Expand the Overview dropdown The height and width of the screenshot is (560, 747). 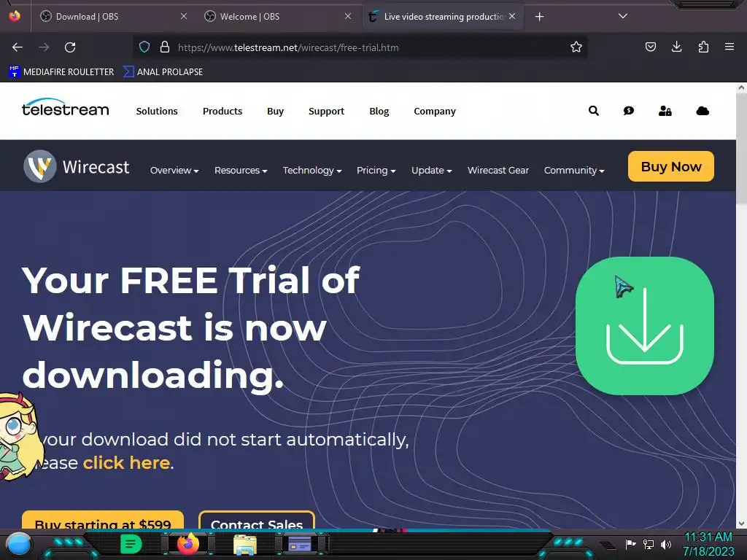[x=174, y=171]
